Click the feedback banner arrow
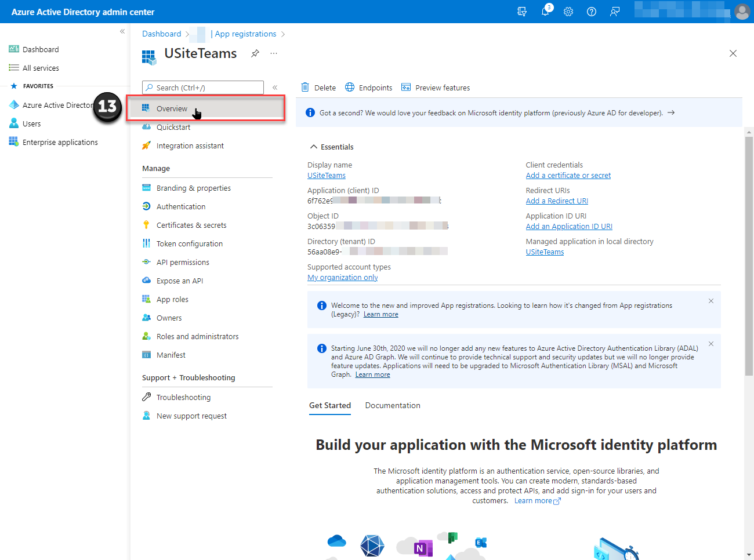The image size is (754, 560). point(671,112)
